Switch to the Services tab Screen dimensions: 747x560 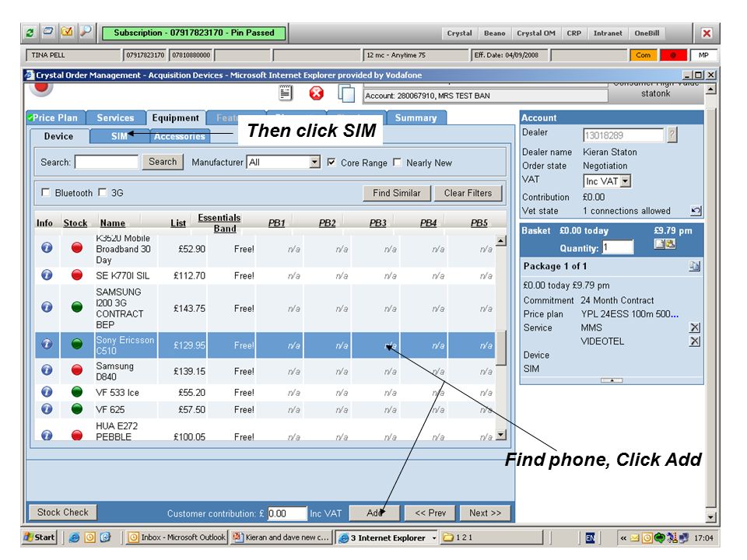[115, 117]
